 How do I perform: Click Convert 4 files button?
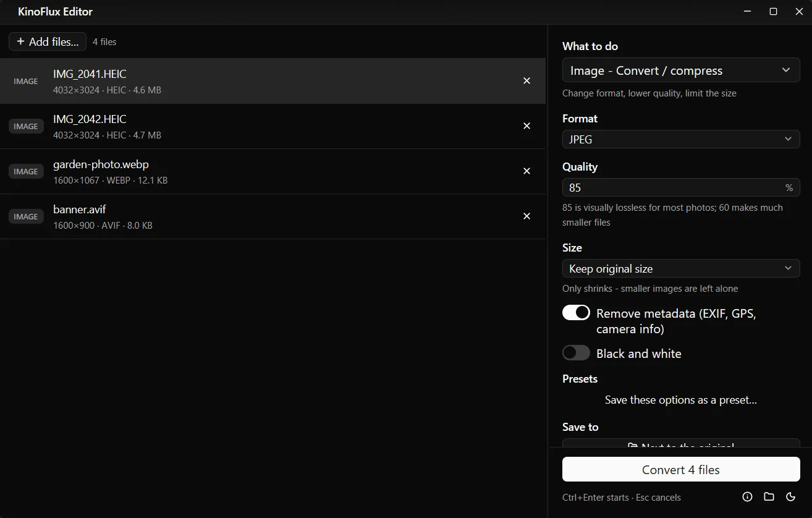[x=681, y=470]
